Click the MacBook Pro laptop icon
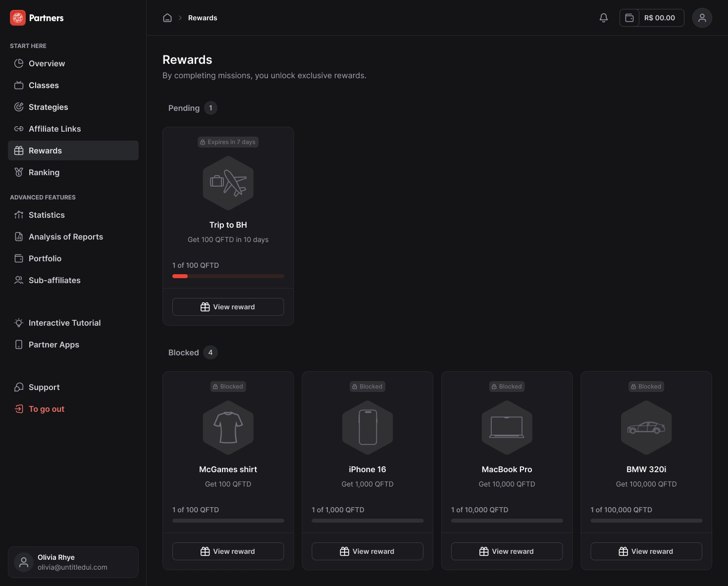This screenshot has height=586, width=728. click(507, 428)
